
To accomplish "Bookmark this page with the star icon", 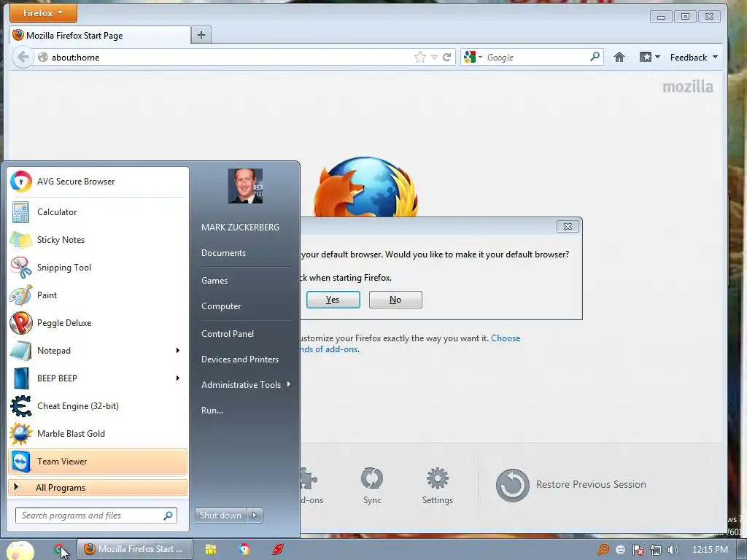I will click(x=419, y=57).
